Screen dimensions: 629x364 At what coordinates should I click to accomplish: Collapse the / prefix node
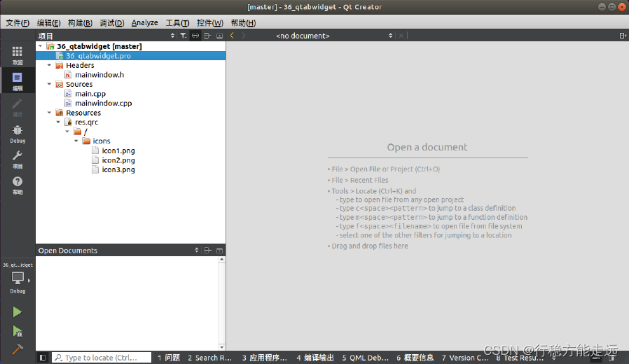(67, 132)
